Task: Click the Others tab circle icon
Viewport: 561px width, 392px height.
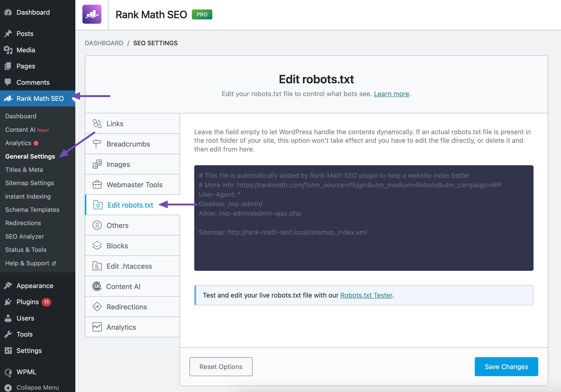Action: (x=97, y=225)
